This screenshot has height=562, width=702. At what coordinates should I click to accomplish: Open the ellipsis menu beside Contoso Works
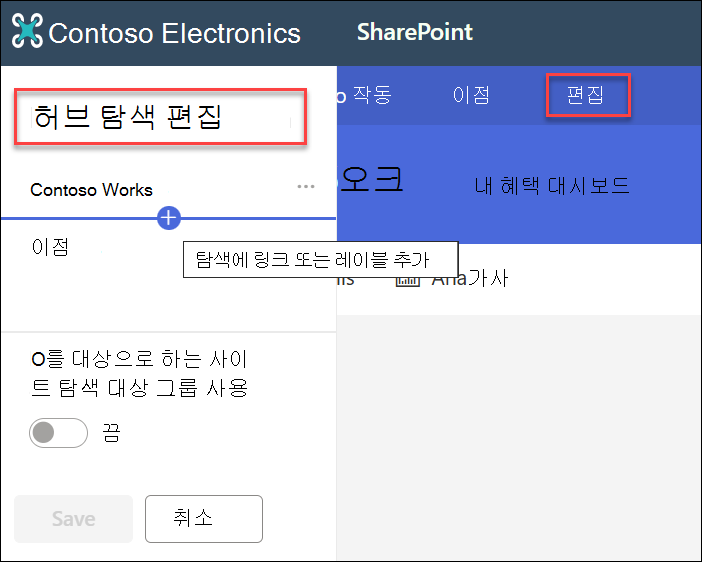306,187
